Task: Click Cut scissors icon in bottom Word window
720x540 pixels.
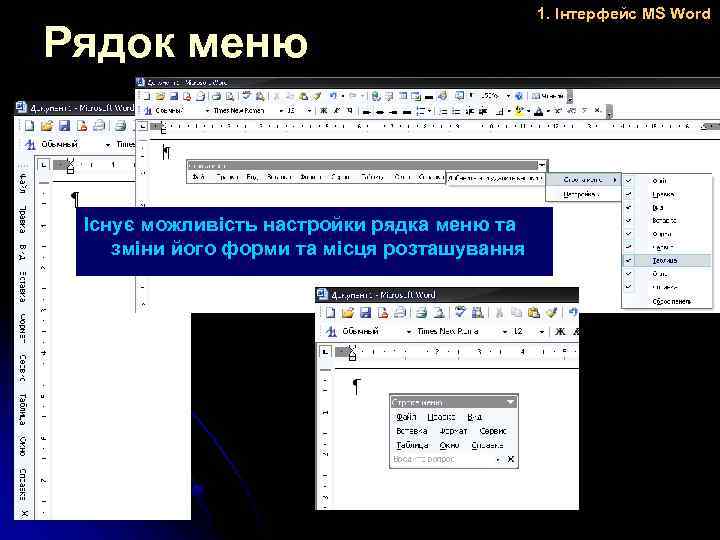Action: click(499, 313)
